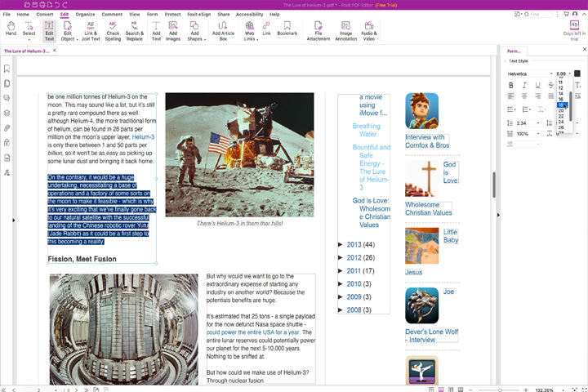
Task: Insert a Link from the ribbon
Action: coord(266,29)
